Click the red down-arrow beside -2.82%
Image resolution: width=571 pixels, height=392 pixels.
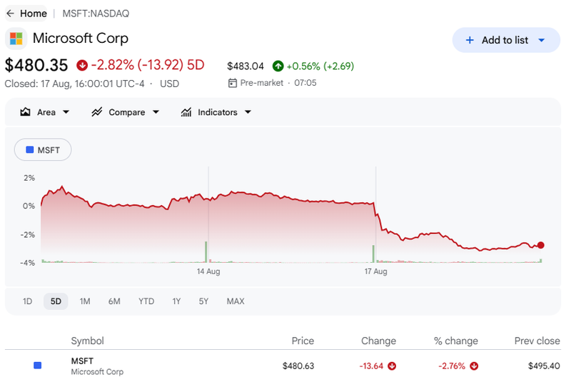[82, 65]
